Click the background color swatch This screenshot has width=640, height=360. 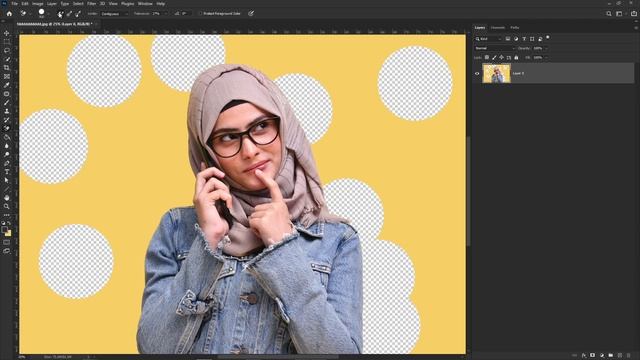pyautogui.click(x=9, y=234)
